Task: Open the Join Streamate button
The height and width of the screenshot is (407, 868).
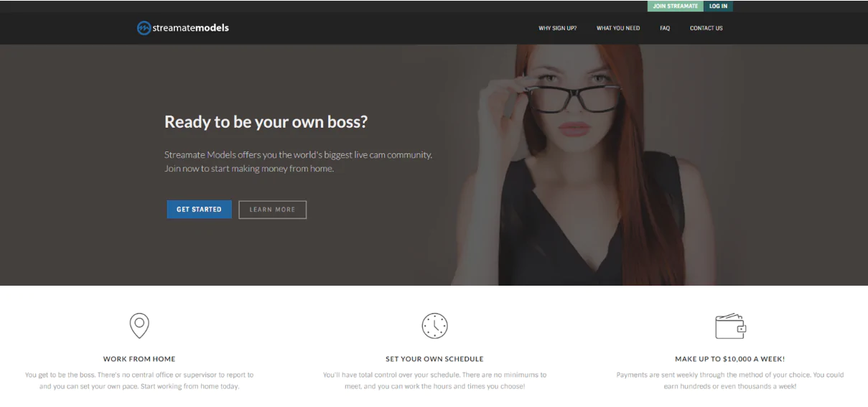Action: tap(676, 6)
